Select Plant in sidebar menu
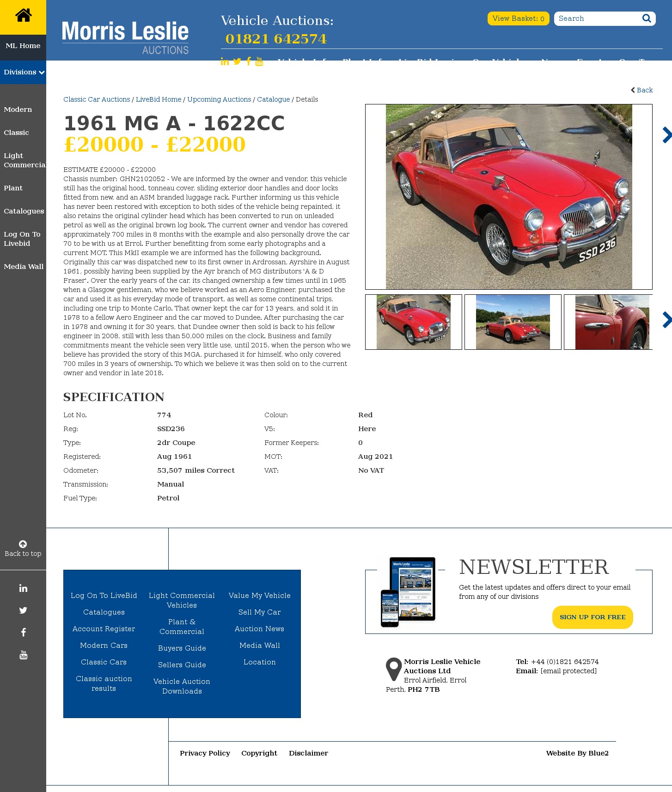Viewport: 672px width, 792px height. pos(13,188)
